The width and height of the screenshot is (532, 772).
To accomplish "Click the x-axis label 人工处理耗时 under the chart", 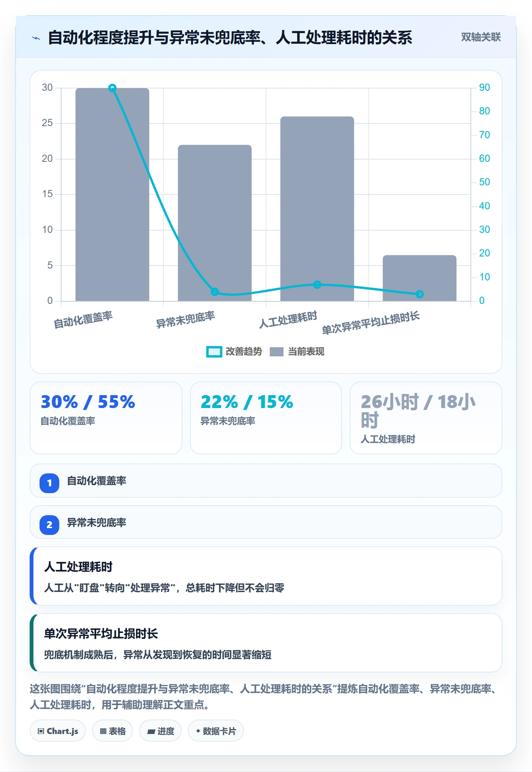I will 288,320.
